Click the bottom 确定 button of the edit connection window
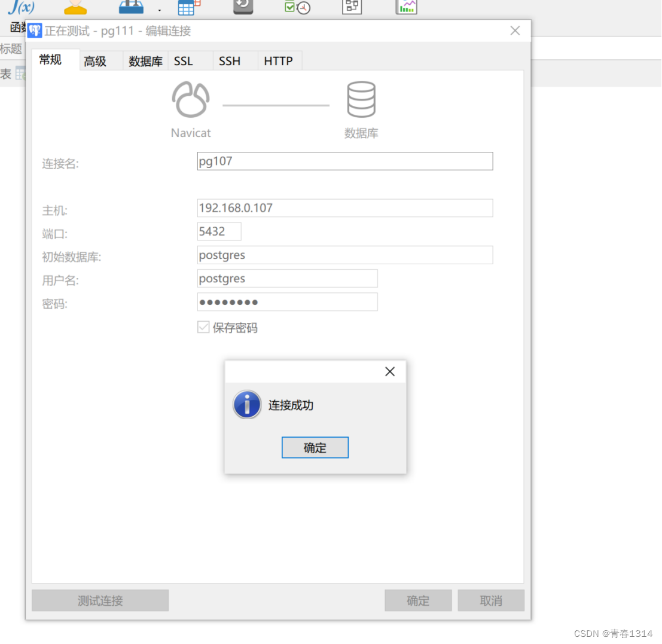 click(x=418, y=600)
